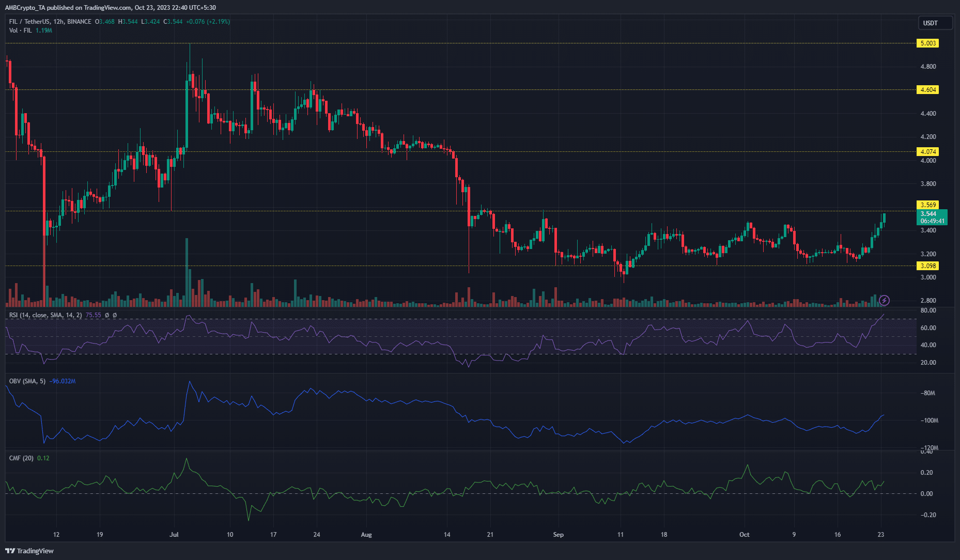Open the USDT currency selector
Screen dimensions: 960x560
pos(931,23)
